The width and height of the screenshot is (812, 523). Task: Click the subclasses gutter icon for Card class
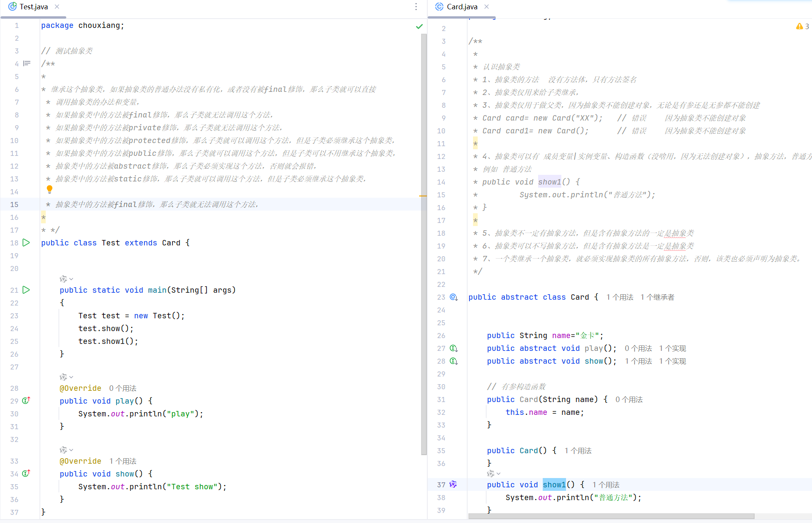point(454,297)
